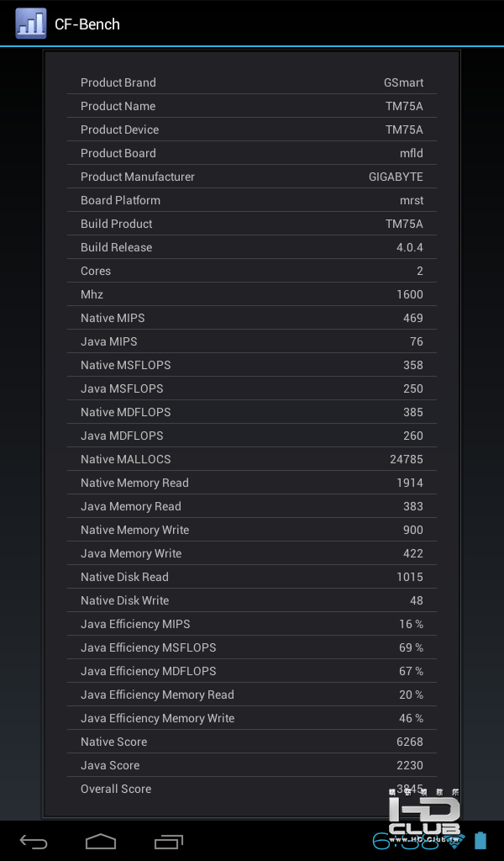Tap the Android home navigation icon

[101, 841]
